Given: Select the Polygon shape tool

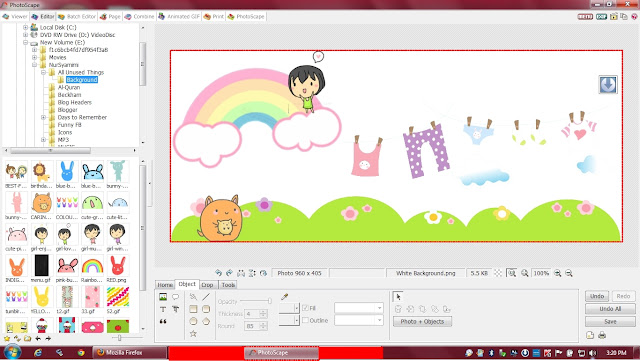Looking at the screenshot, I should click(x=206, y=321).
